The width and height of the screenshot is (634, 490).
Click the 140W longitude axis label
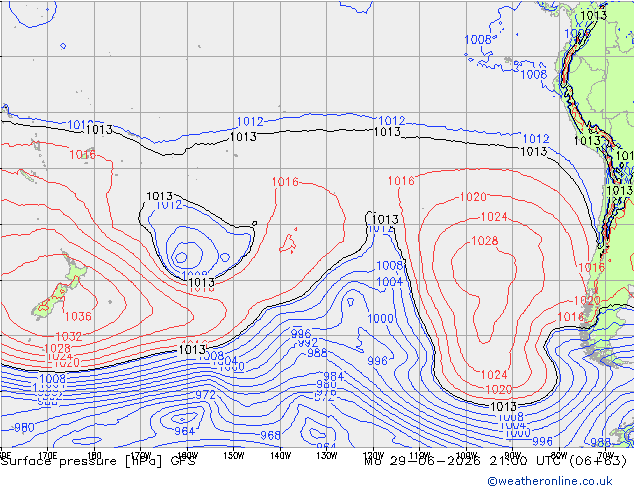click(280, 455)
